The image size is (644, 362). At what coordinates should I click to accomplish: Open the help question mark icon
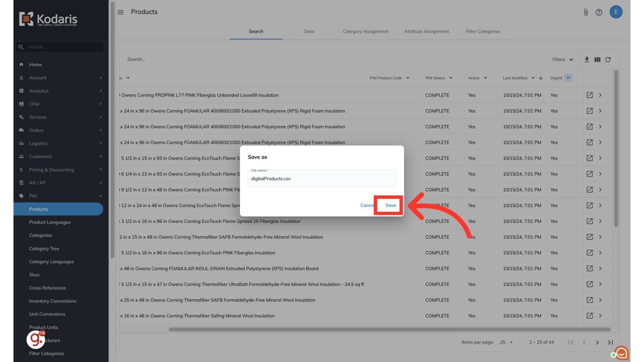pyautogui.click(x=599, y=12)
